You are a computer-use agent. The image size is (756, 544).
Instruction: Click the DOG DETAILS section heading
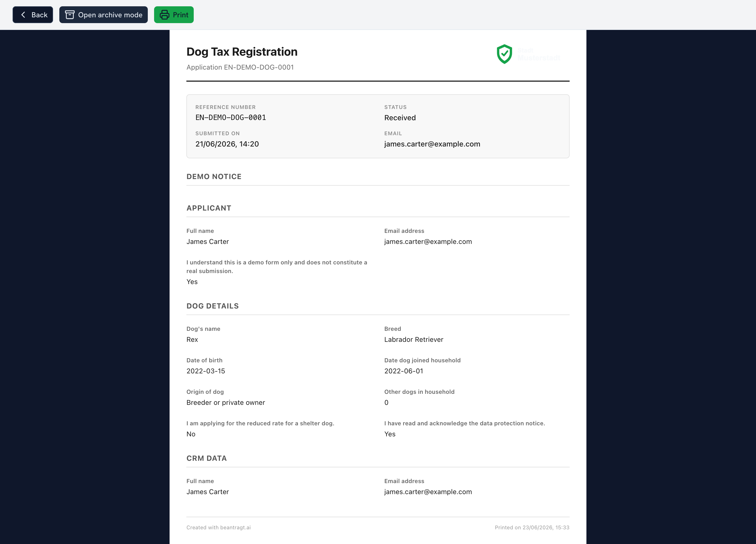click(212, 306)
